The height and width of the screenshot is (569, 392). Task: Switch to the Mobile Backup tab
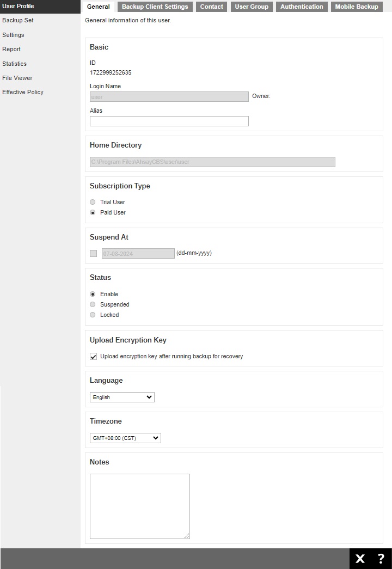tap(357, 7)
